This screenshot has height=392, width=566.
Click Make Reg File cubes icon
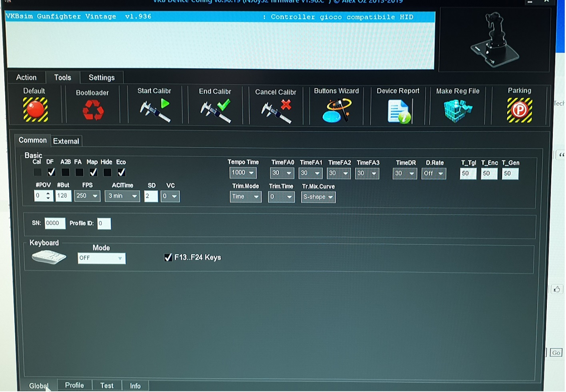(x=458, y=111)
